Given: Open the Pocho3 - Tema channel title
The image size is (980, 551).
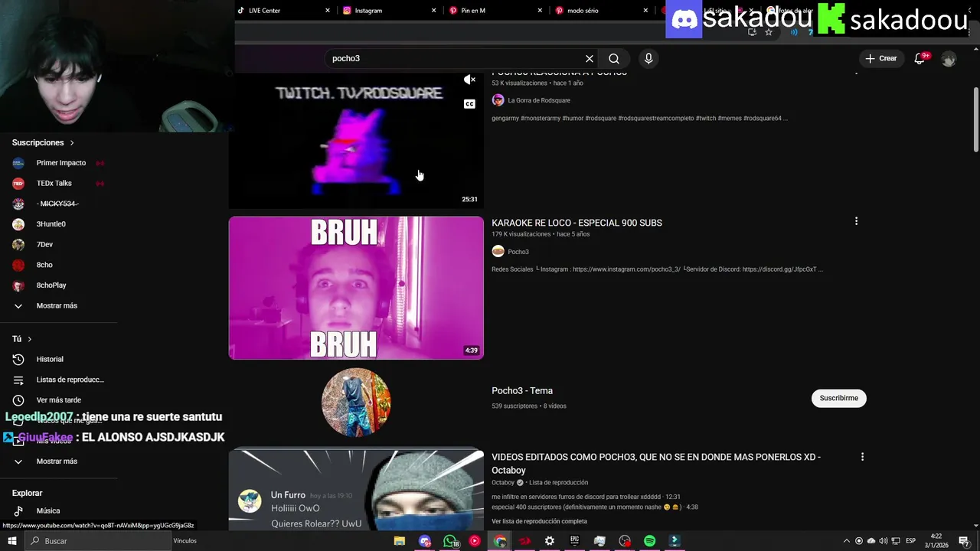Looking at the screenshot, I should coord(522,390).
